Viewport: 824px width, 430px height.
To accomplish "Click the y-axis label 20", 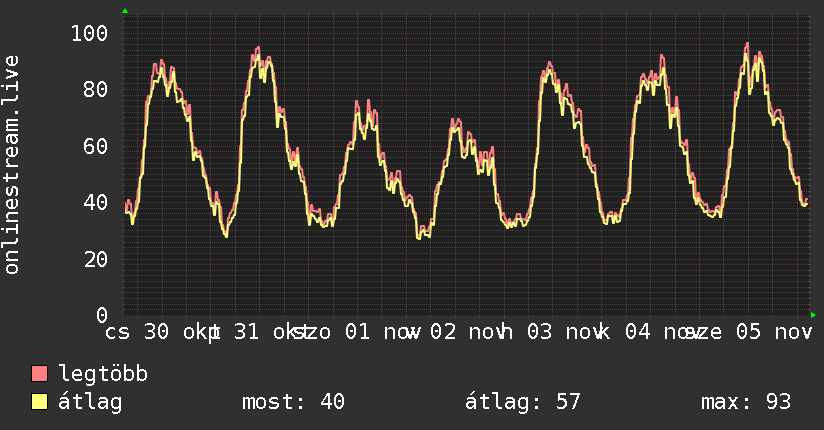I will 96,259.
